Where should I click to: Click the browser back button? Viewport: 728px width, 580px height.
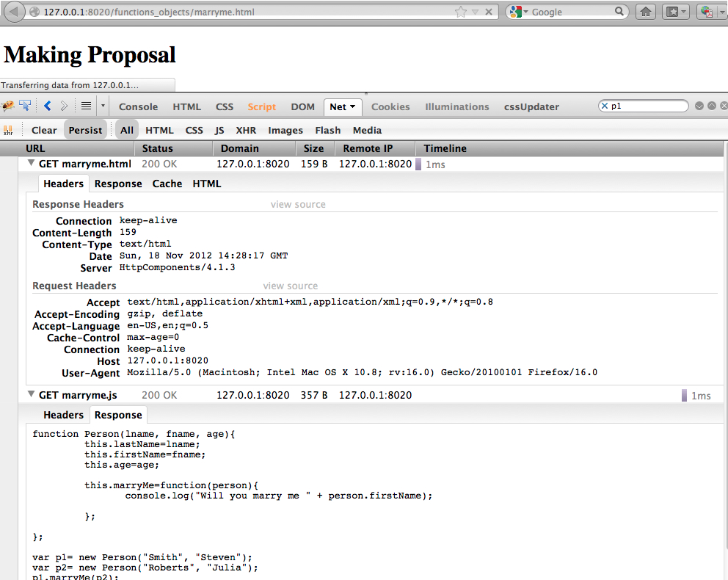[14, 12]
